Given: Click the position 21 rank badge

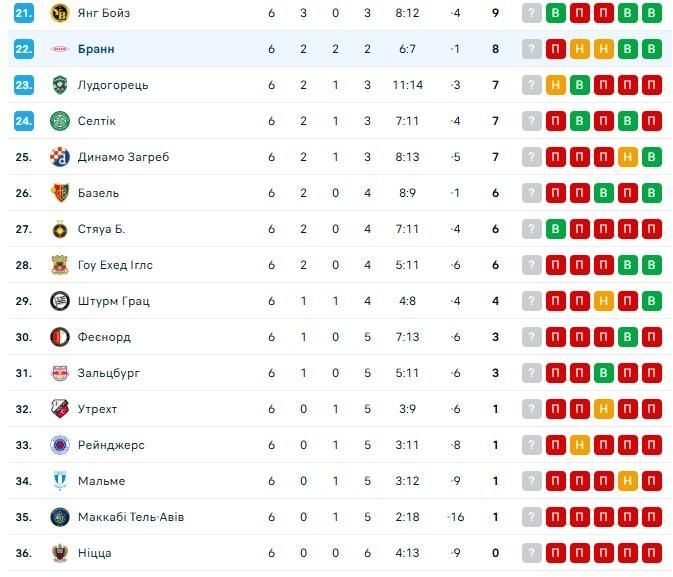Looking at the screenshot, I should (24, 13).
